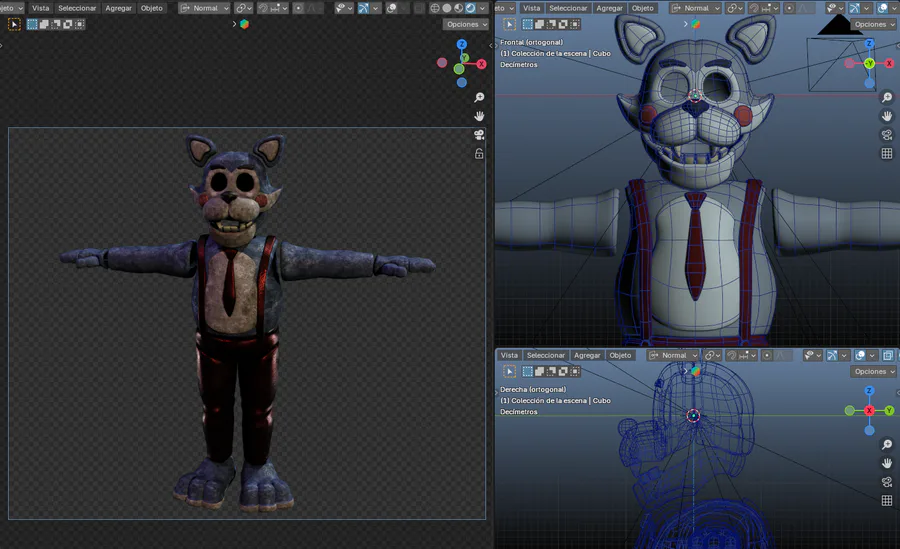
Task: Open the Normal orientation dropdown in right-side viewport
Action: pyautogui.click(x=673, y=355)
